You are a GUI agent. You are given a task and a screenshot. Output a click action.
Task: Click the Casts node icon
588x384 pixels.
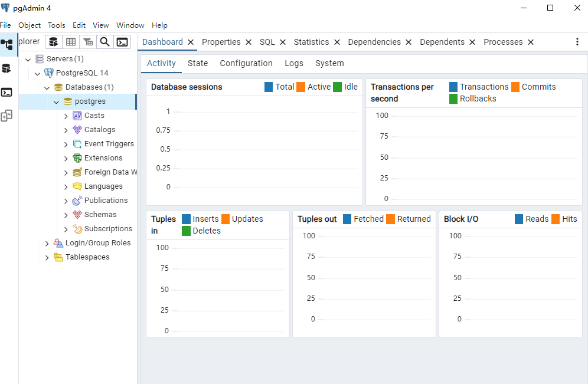click(x=77, y=116)
